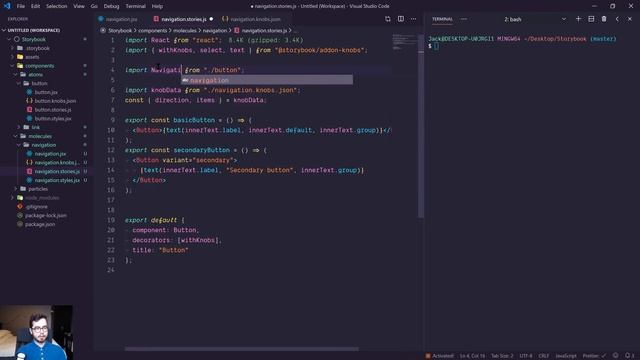Image resolution: width=640 pixels, height=360 pixels.
Task: Click components in the breadcrumb path
Action: [152, 30]
